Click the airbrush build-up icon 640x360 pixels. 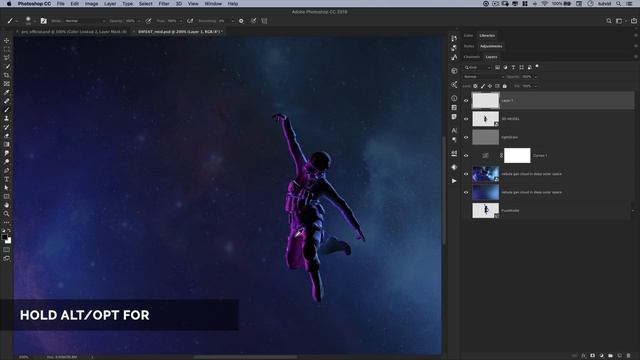click(x=190, y=21)
